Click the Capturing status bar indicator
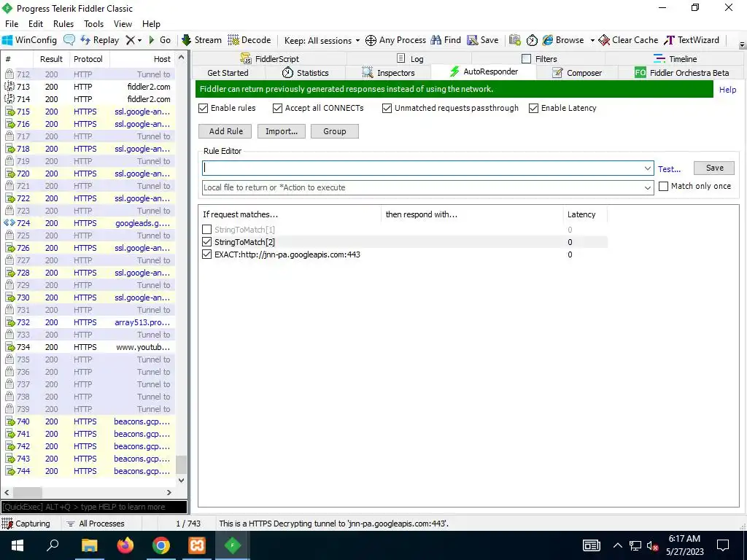Image resolution: width=747 pixels, height=560 pixels. click(x=26, y=524)
